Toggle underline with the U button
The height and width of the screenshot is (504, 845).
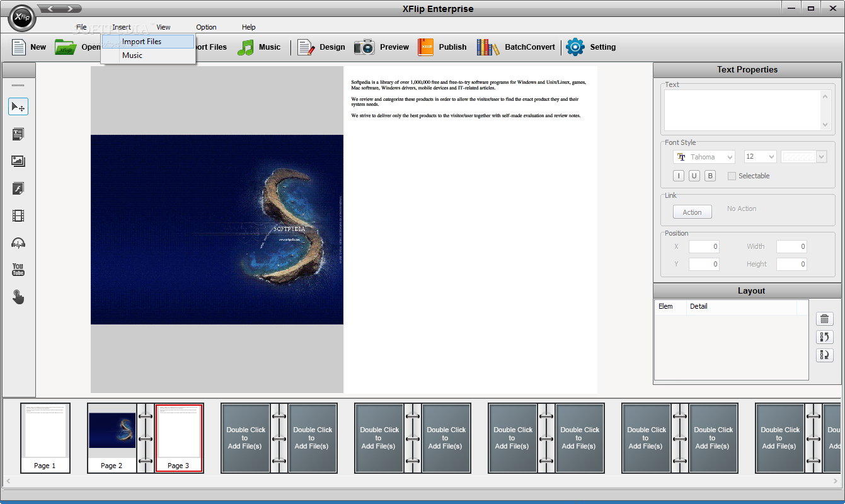click(x=694, y=176)
